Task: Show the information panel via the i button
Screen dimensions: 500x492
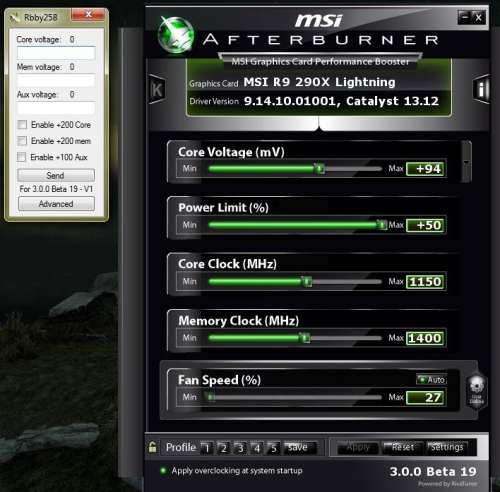Action: [481, 89]
